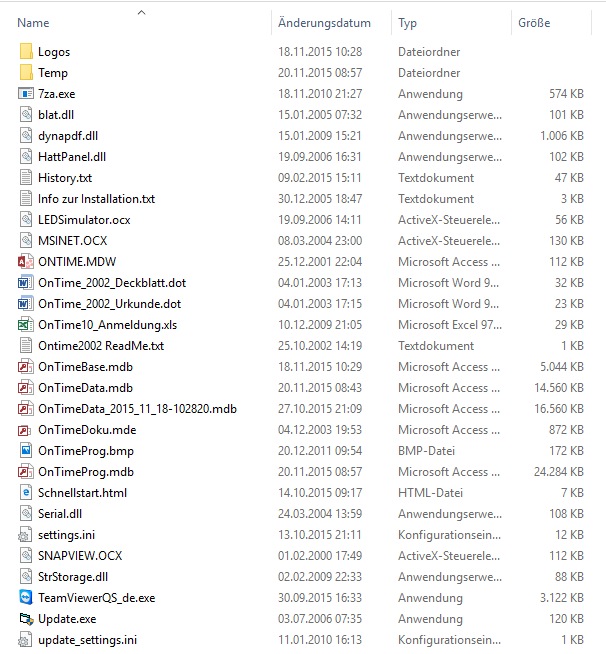Click the OnTime_2002_Urkunde.dot Word icon

pyautogui.click(x=26, y=304)
